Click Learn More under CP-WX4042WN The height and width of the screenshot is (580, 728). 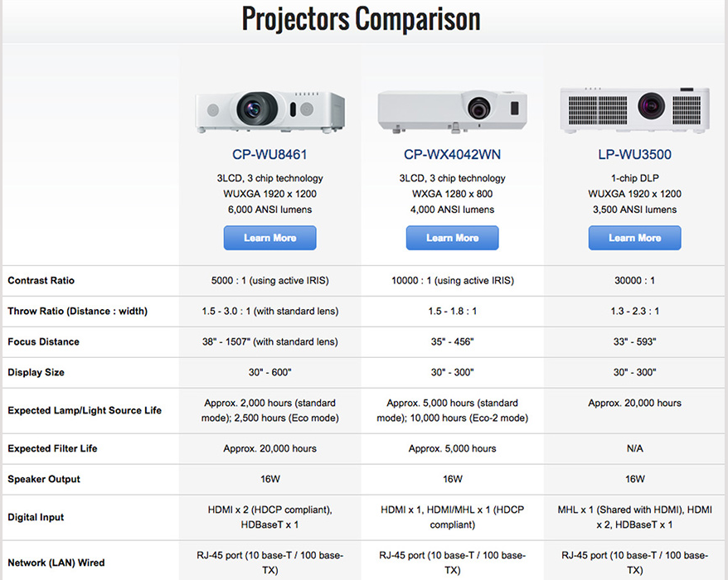(x=452, y=238)
